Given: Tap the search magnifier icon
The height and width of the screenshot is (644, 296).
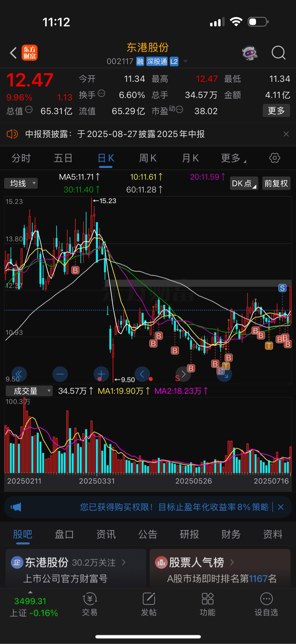Looking at the screenshot, I should 278,52.
